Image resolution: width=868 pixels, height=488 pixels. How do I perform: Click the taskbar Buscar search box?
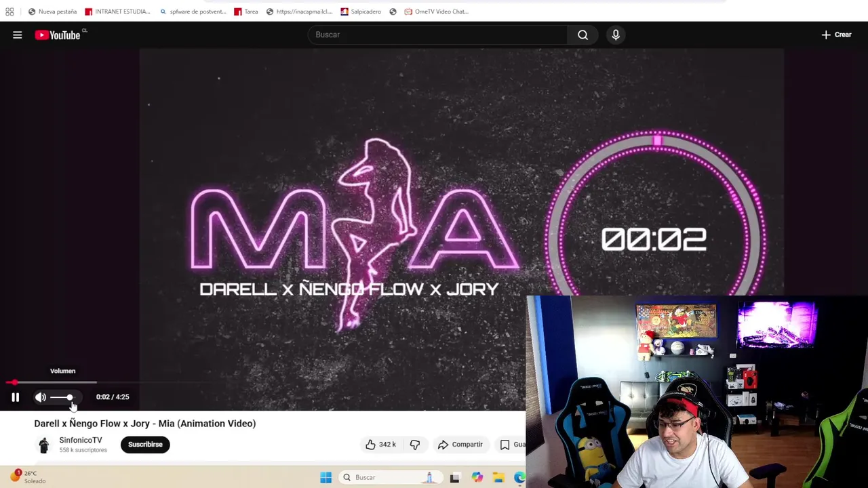pyautogui.click(x=389, y=477)
